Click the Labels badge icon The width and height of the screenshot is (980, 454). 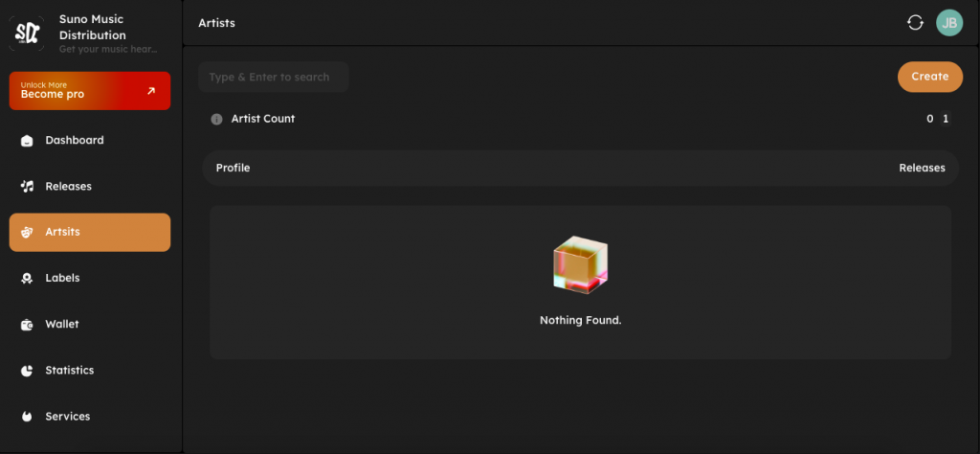tap(27, 279)
